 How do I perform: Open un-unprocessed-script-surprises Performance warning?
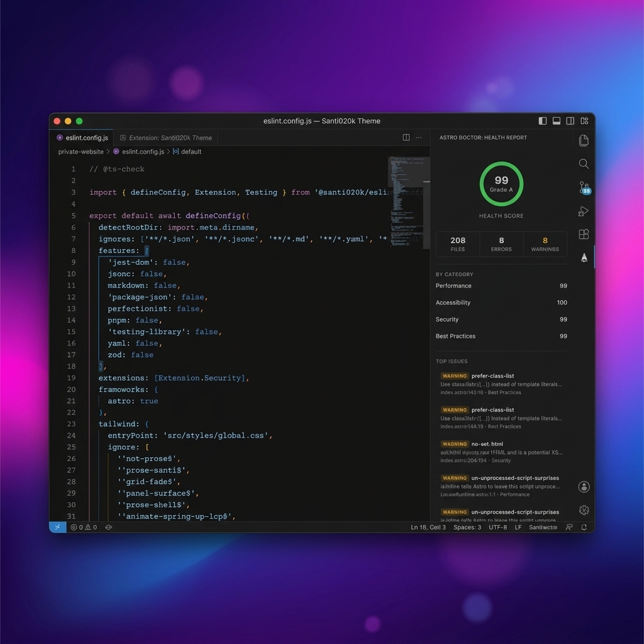tap(501, 486)
